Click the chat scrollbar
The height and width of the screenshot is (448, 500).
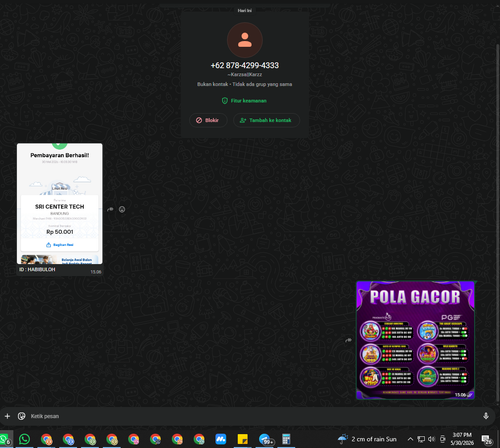498,223
